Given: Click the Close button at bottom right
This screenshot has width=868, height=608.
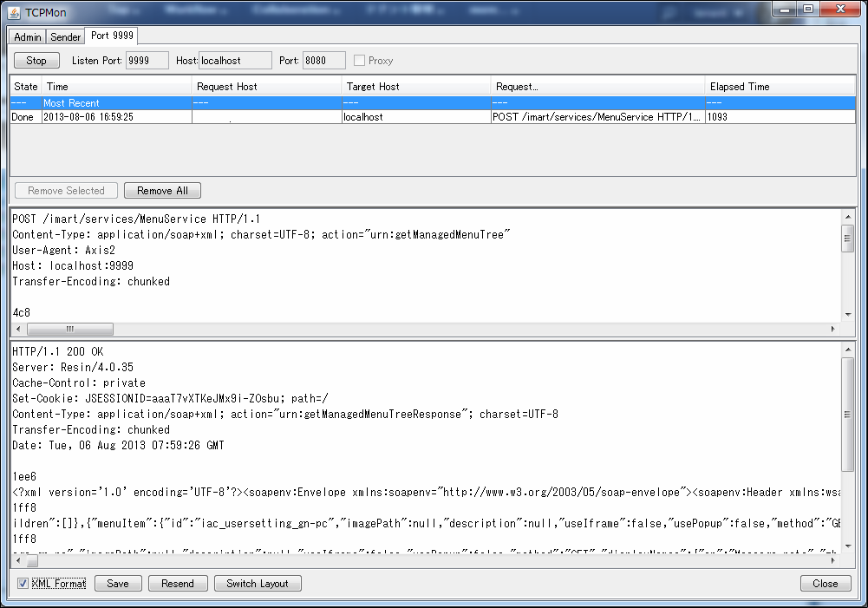Looking at the screenshot, I should (826, 584).
